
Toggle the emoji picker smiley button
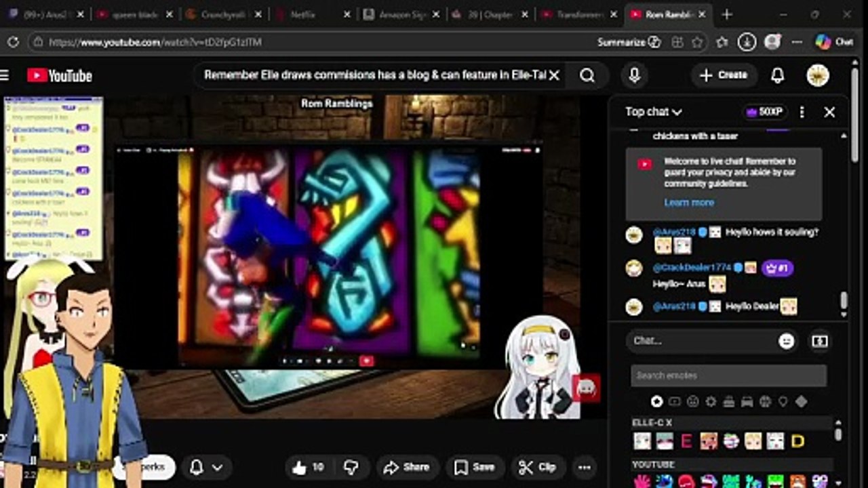(787, 341)
